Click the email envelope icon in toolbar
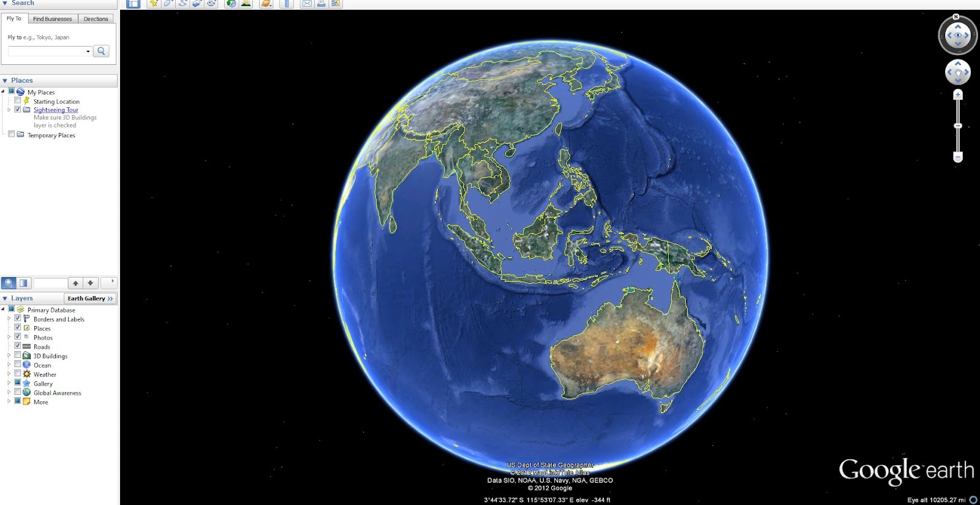 pos(307,4)
